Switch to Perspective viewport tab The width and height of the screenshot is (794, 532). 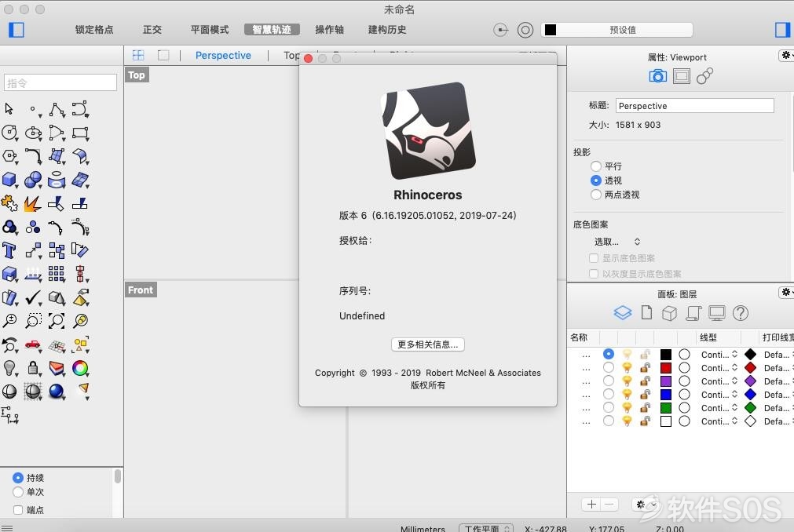tap(223, 55)
